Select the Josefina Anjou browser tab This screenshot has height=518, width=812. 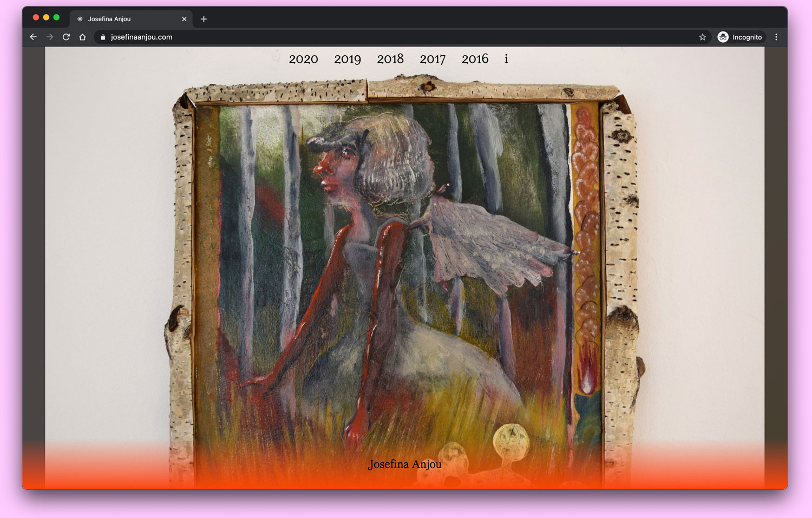[x=131, y=19]
